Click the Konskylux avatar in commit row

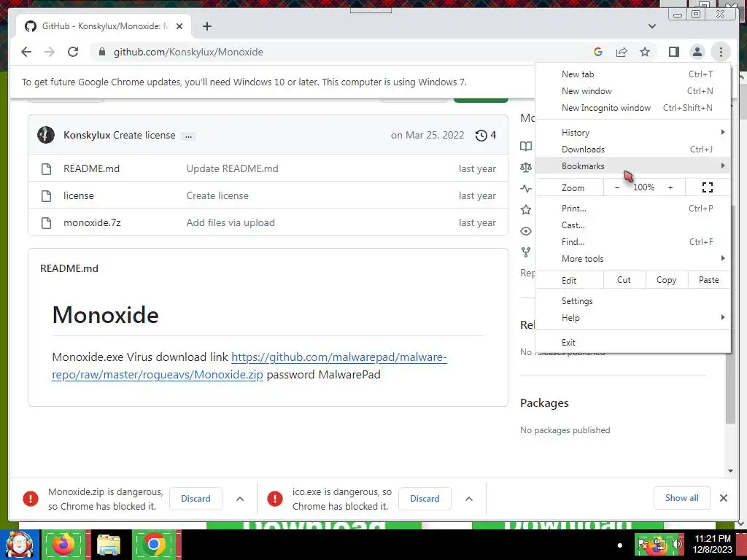[46, 135]
